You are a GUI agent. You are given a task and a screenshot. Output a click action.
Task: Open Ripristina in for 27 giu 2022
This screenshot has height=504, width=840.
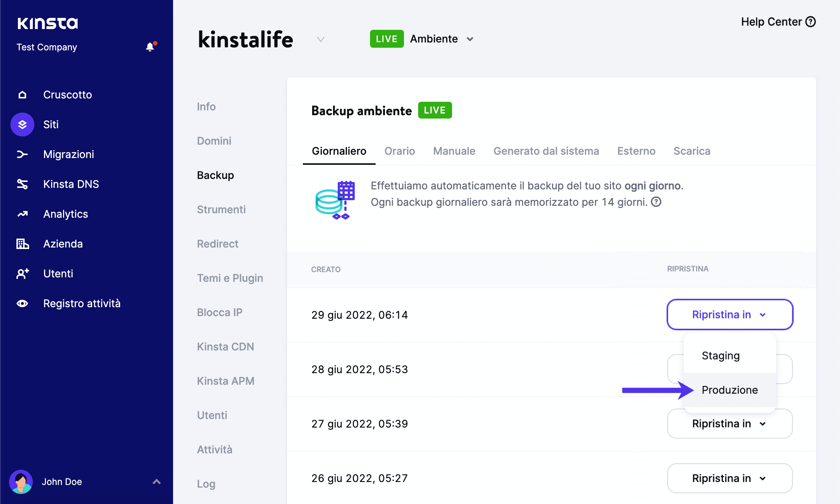[730, 424]
